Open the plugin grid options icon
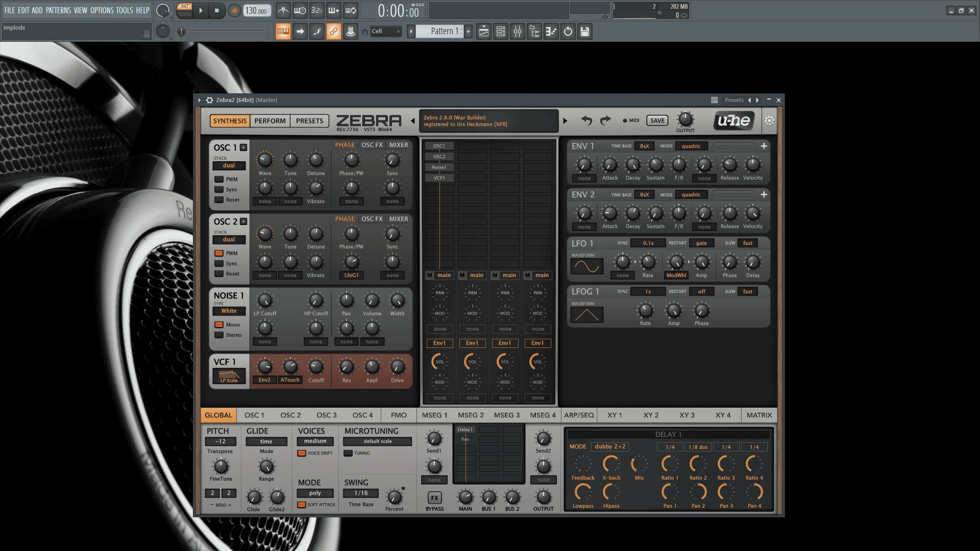980x551 pixels. click(715, 100)
